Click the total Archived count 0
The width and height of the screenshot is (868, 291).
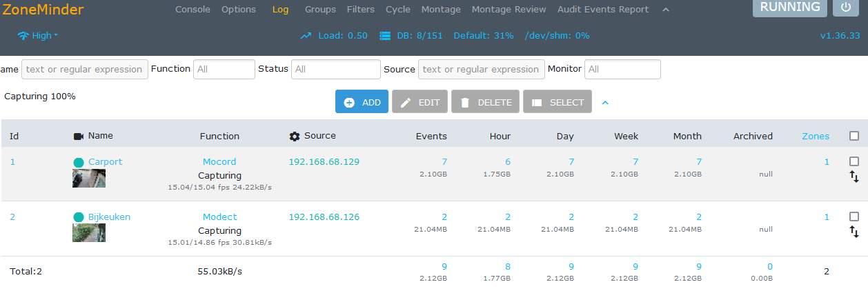click(770, 267)
